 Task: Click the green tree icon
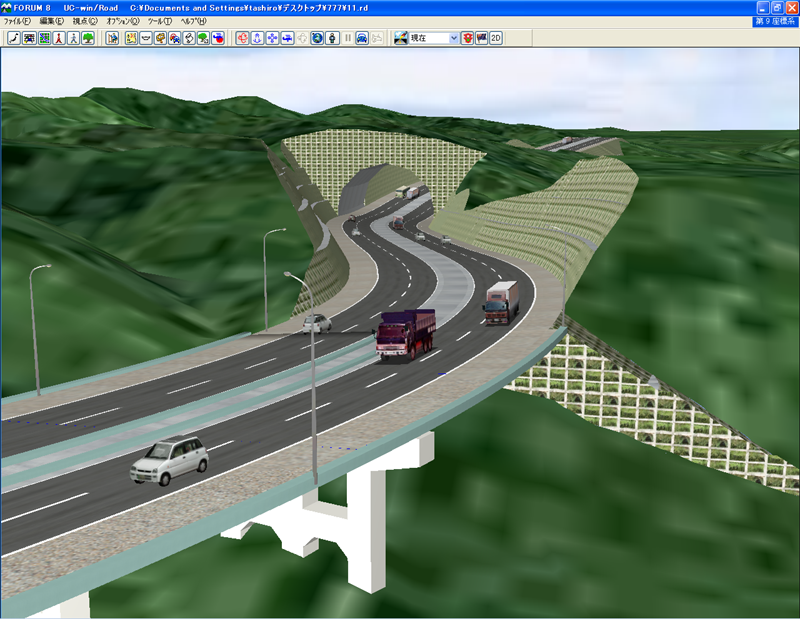88,38
